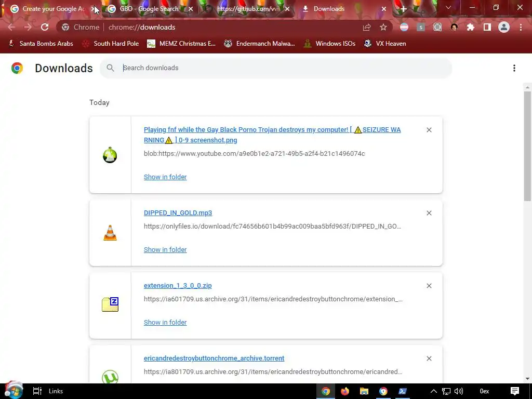Click the gray S extension icon
The height and width of the screenshot is (399, 532).
click(421, 27)
